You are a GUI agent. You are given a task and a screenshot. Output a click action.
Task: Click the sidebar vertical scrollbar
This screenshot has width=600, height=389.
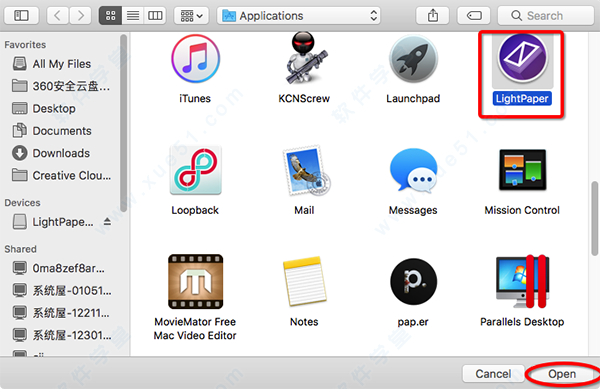pyautogui.click(x=123, y=123)
